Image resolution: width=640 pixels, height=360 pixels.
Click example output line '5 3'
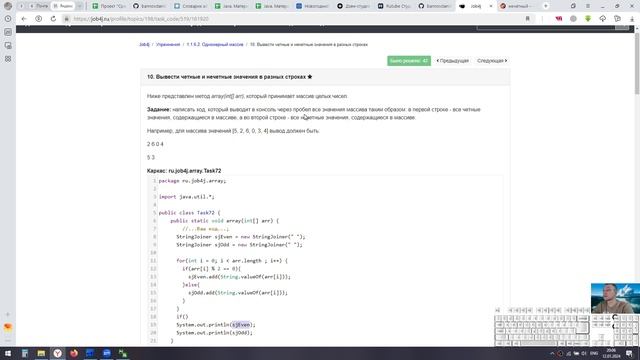tap(151, 158)
